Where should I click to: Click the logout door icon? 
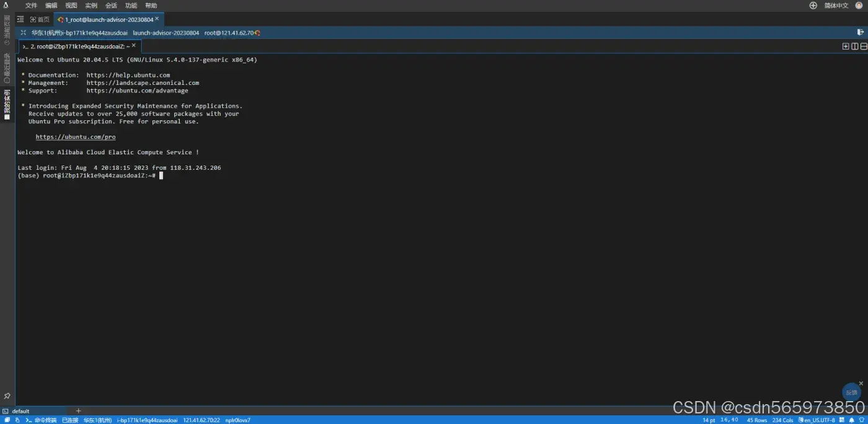(861, 32)
